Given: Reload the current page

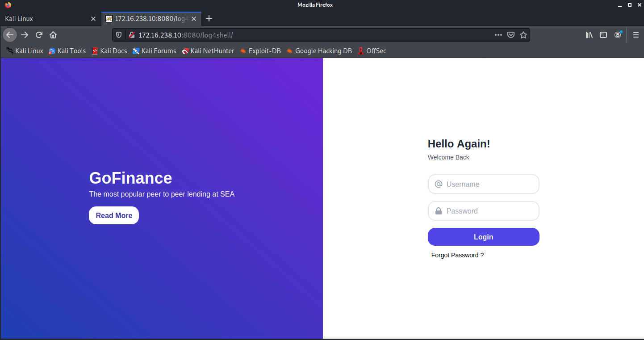Looking at the screenshot, I should tap(39, 35).
